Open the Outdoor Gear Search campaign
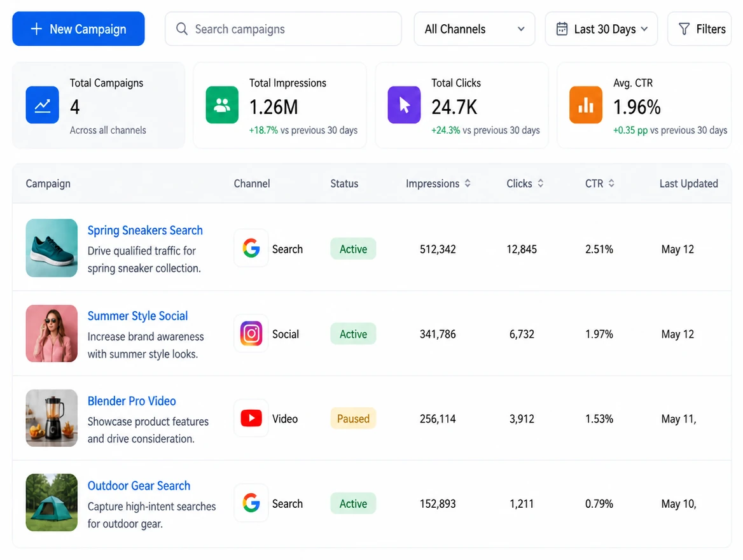The image size is (743, 560). point(139,486)
